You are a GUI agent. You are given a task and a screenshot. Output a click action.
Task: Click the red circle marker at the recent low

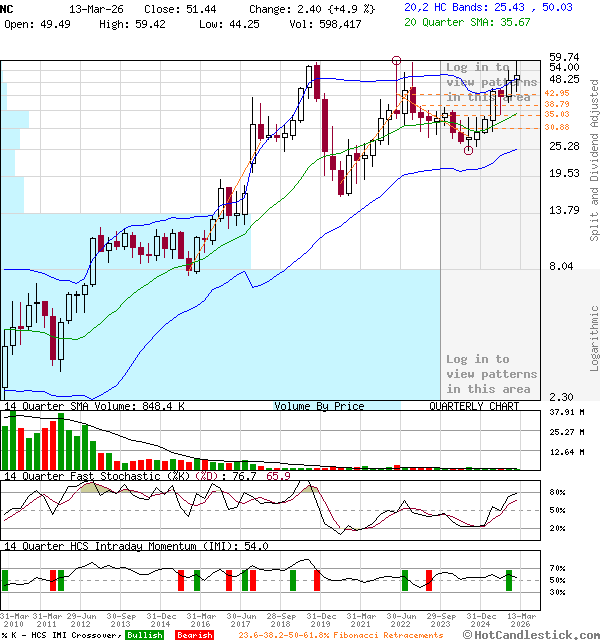click(468, 150)
